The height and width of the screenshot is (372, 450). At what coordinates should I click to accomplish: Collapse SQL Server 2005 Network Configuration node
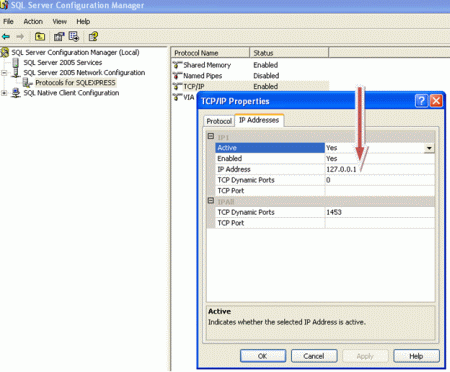[4, 73]
